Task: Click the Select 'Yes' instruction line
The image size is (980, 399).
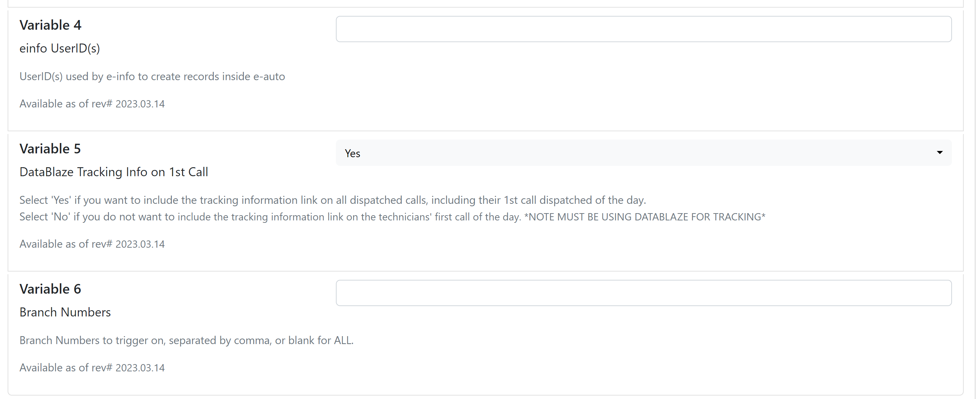Action: (332, 200)
